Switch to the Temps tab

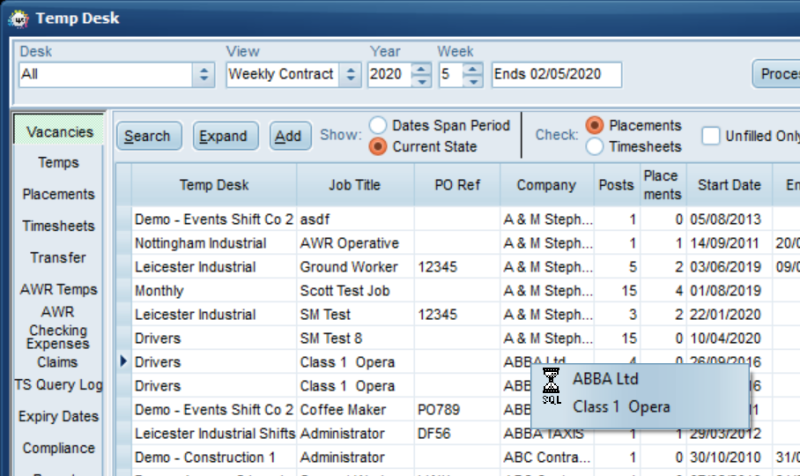click(58, 162)
